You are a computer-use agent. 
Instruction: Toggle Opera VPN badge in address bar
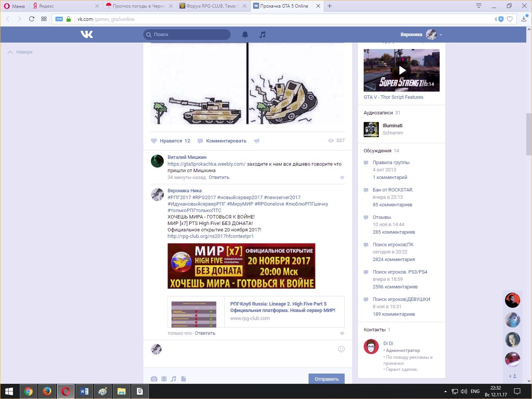click(x=59, y=19)
